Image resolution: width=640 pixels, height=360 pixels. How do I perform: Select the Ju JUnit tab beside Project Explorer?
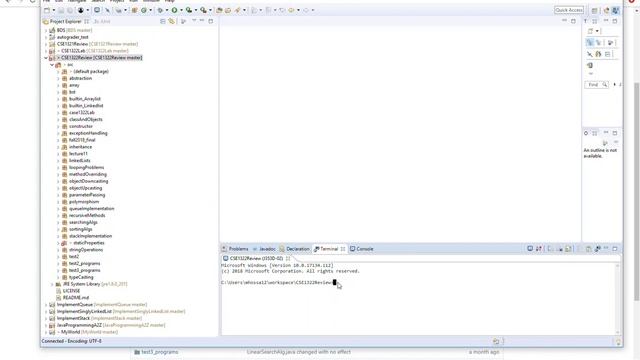coord(102,21)
